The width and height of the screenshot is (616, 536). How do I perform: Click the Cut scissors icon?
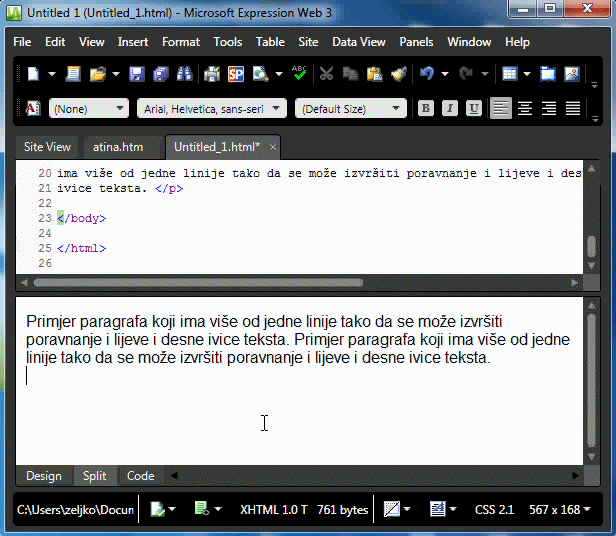coord(326,74)
